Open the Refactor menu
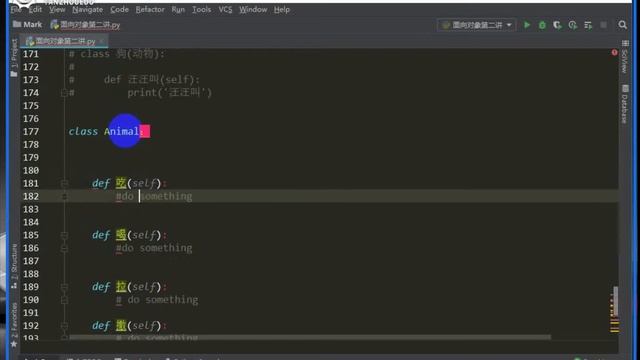 point(150,9)
